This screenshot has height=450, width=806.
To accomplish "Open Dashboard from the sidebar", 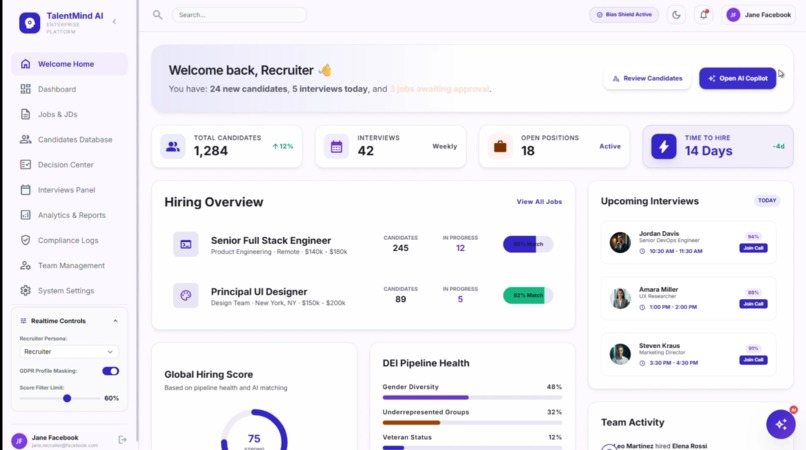I will click(69, 89).
